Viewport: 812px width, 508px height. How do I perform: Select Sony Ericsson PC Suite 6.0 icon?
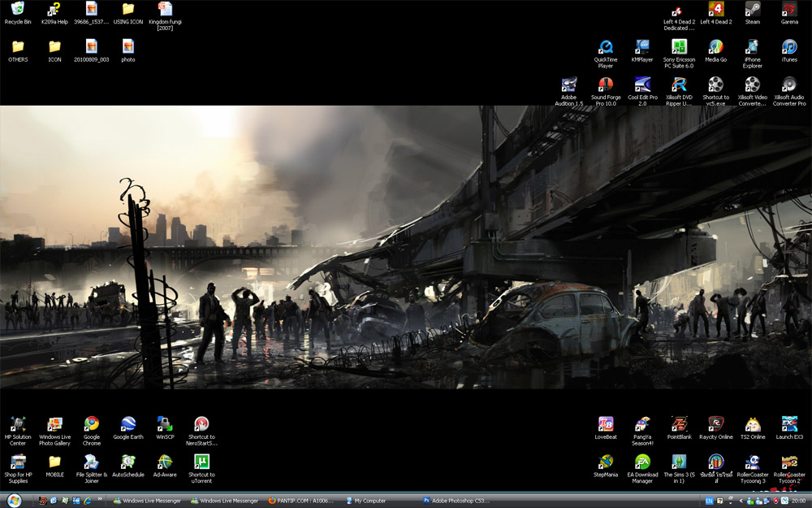679,54
